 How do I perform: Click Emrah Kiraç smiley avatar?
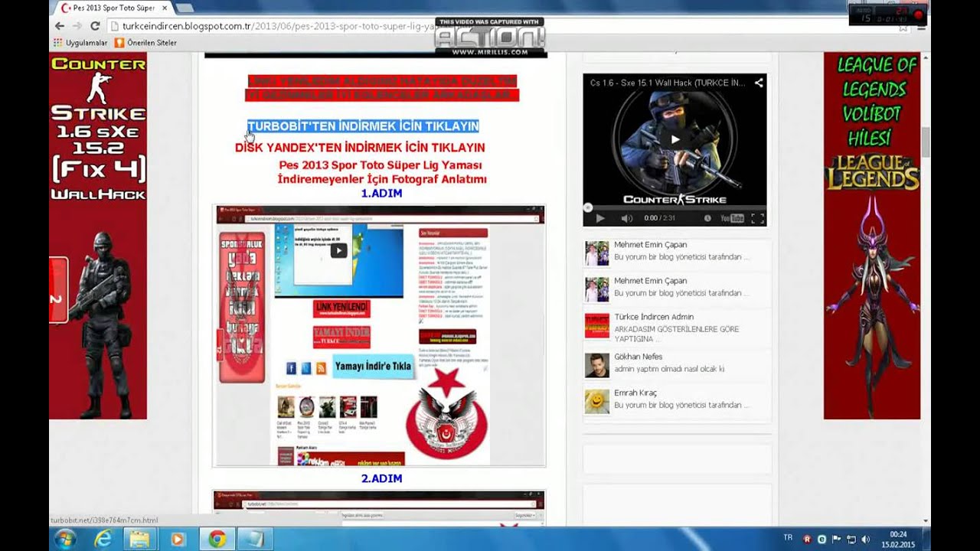coord(597,401)
